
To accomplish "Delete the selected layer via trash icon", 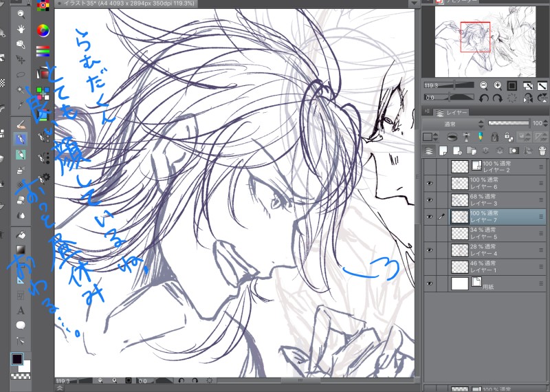I will pos(542,151).
